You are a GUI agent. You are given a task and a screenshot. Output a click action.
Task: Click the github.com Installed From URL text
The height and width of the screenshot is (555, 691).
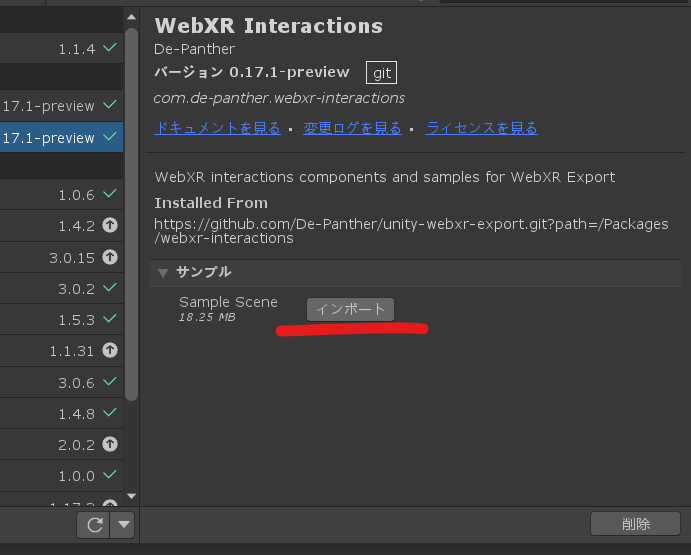(411, 231)
